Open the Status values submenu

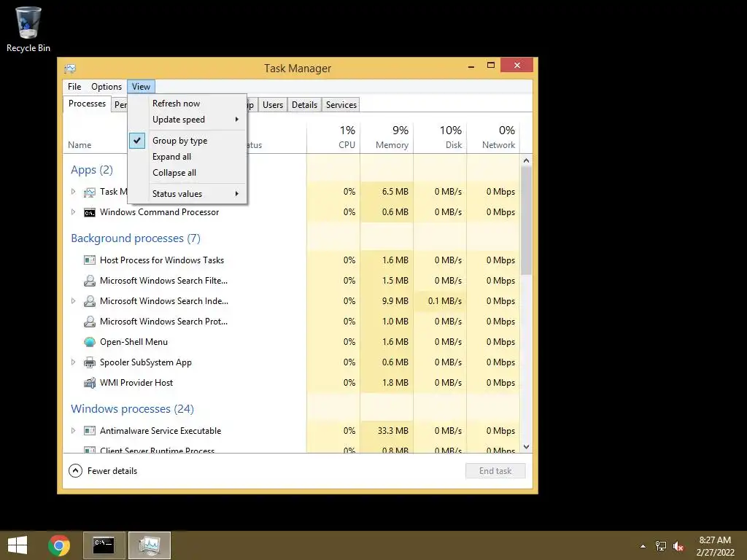click(x=187, y=194)
